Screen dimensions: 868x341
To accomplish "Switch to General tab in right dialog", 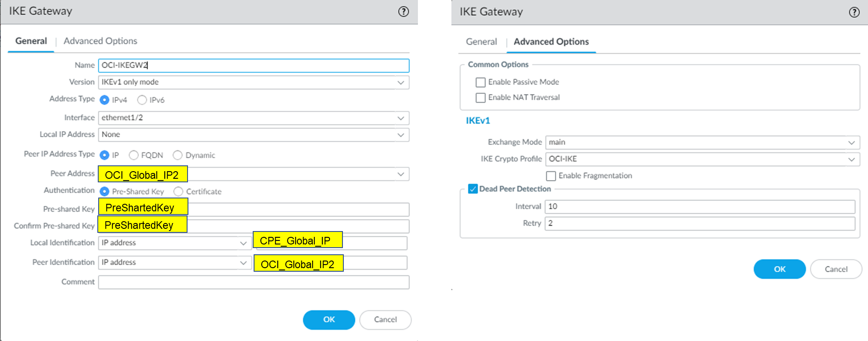I will click(481, 42).
